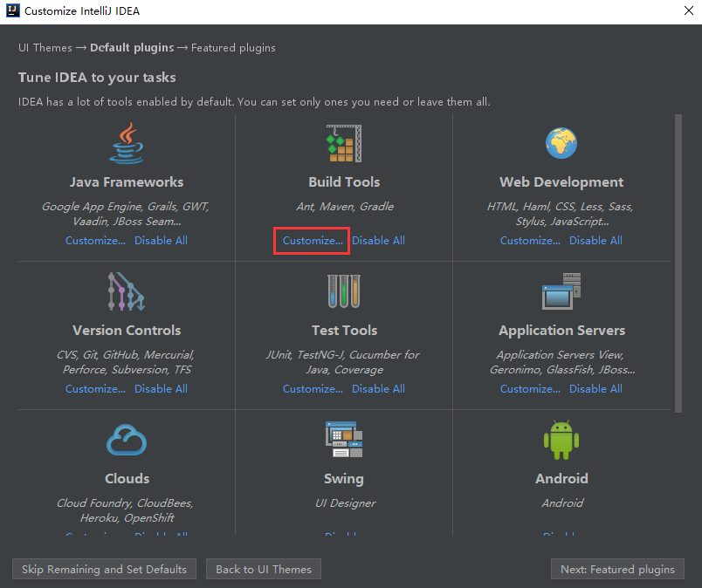Click the Clouds cloud icon
The width and height of the screenshot is (702, 588).
[127, 440]
